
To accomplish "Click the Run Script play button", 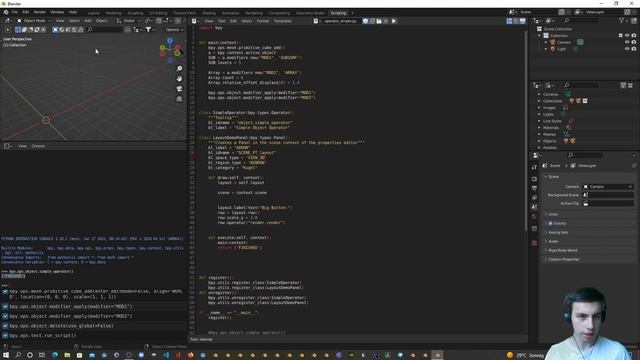I will [x=394, y=21].
